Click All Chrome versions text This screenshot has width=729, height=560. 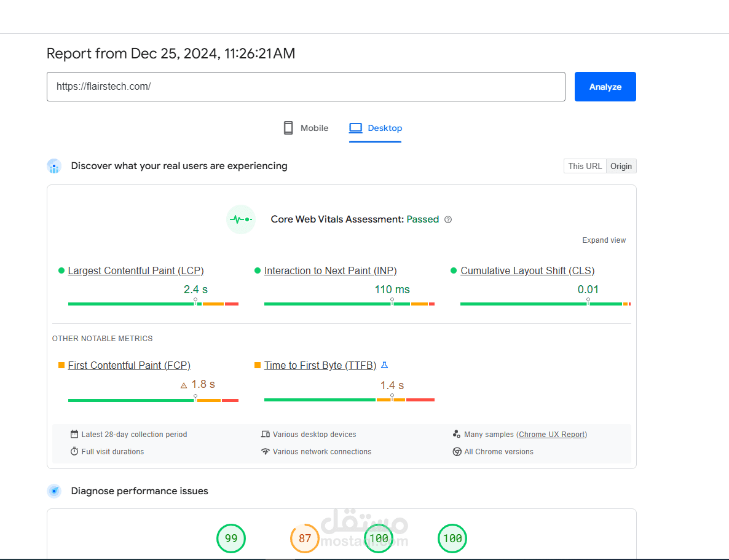499,452
